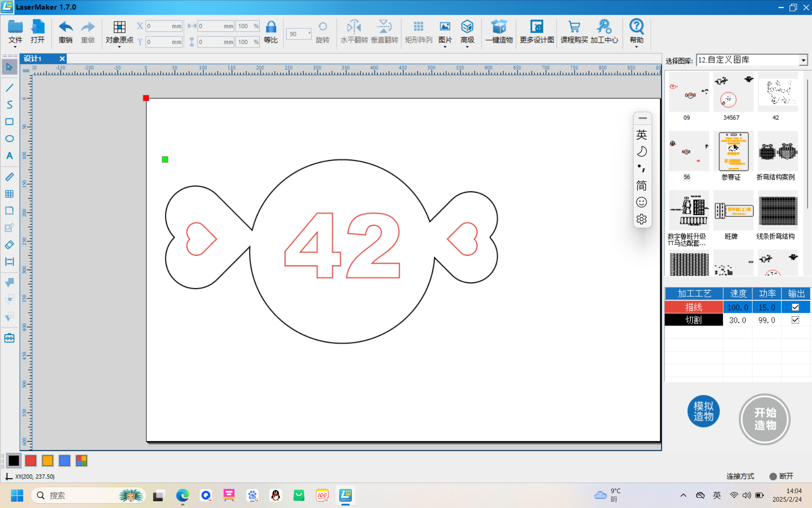The height and width of the screenshot is (508, 812).
Task: Click the horizontal flip icon
Action: (354, 28)
